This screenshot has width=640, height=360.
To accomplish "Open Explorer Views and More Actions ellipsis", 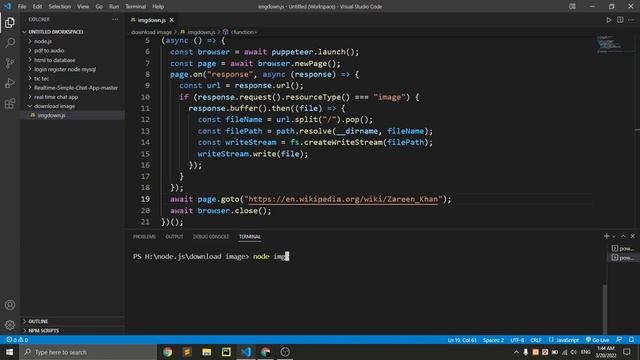I will pyautogui.click(x=115, y=19).
